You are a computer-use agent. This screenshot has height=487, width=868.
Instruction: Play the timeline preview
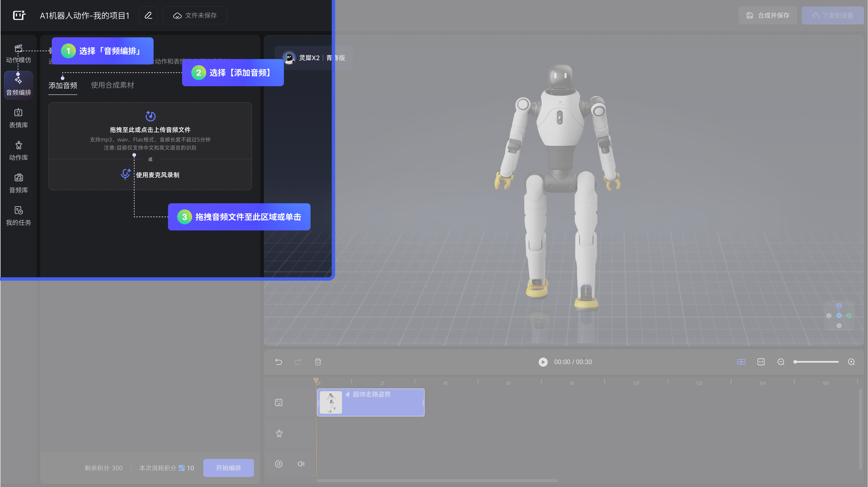click(x=543, y=362)
